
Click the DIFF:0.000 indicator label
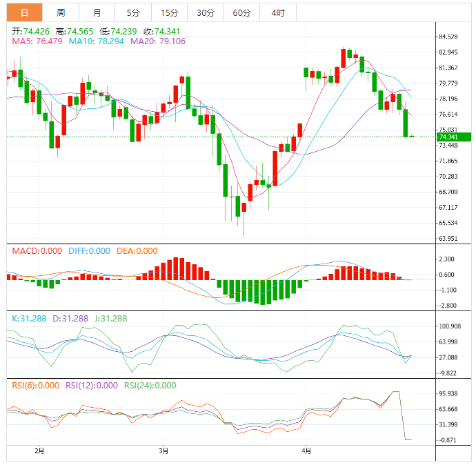point(89,251)
